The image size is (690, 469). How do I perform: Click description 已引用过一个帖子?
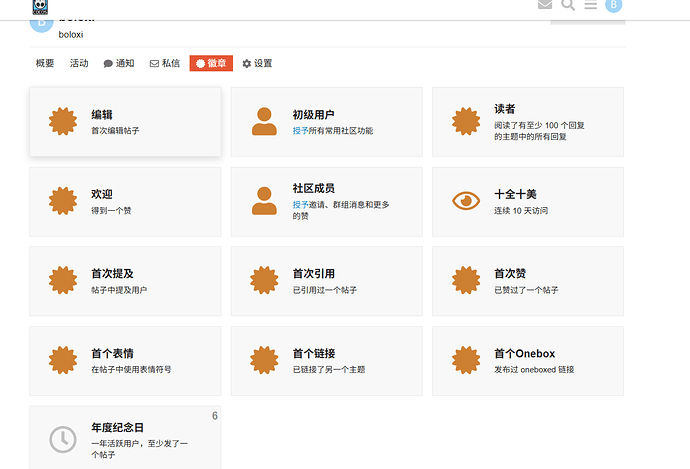click(325, 290)
